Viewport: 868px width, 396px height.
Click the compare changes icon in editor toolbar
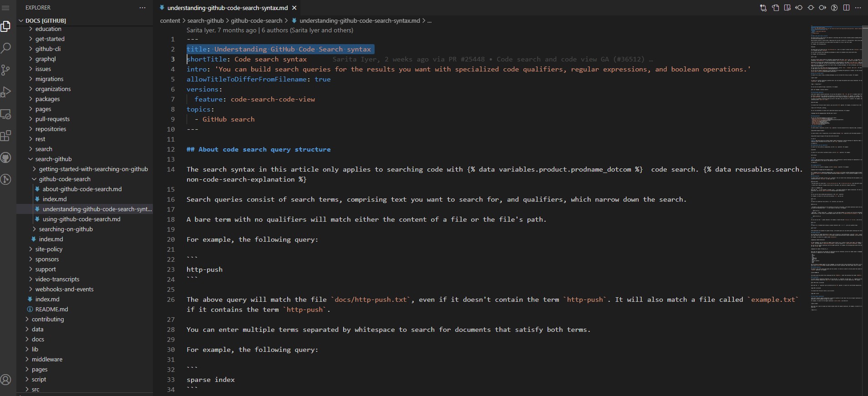tap(763, 8)
